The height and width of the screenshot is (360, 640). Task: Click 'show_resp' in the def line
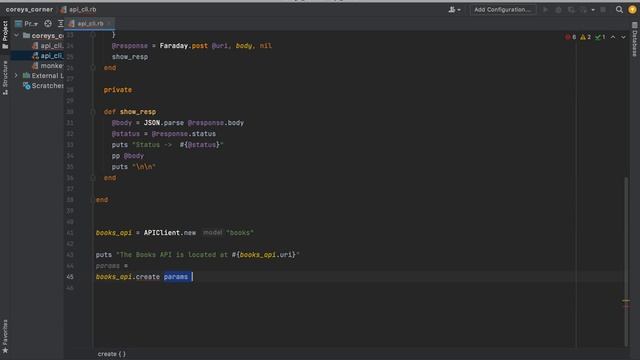138,112
